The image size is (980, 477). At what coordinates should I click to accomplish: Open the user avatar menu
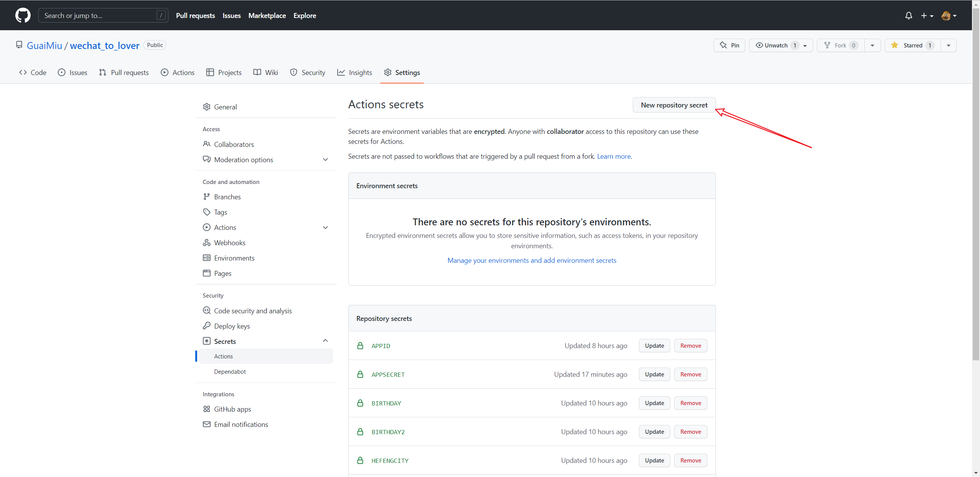[949, 16]
